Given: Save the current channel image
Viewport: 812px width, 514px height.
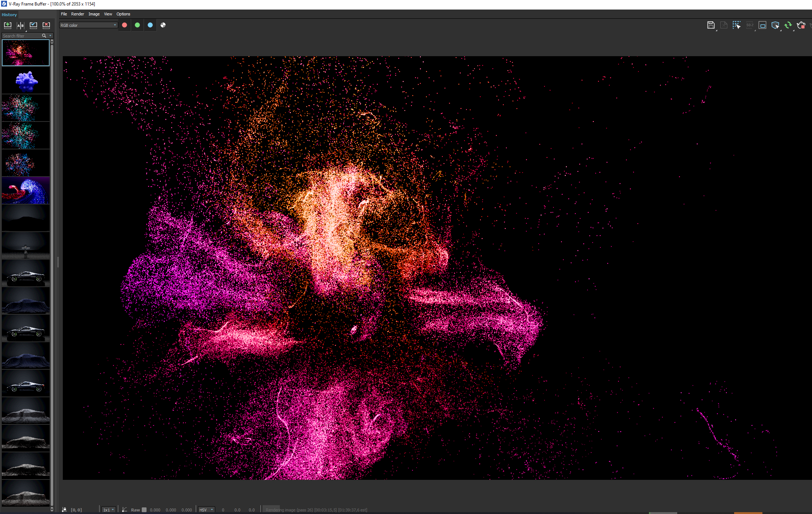Looking at the screenshot, I should [x=711, y=25].
